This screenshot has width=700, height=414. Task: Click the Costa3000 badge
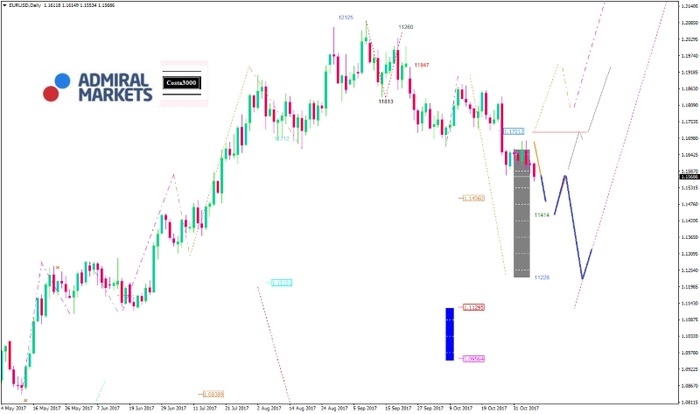click(181, 83)
